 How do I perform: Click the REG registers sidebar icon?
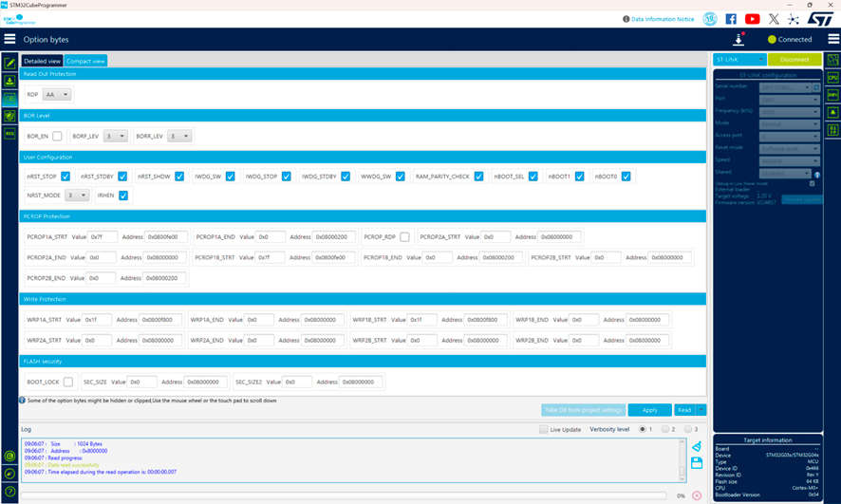(x=9, y=134)
